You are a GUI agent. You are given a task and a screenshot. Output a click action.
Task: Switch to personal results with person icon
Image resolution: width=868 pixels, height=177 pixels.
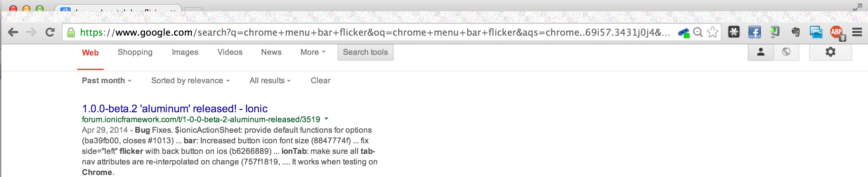pyautogui.click(x=761, y=52)
